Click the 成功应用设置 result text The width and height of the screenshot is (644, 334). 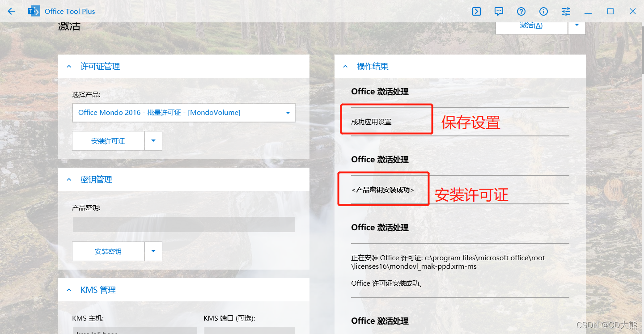[371, 122]
